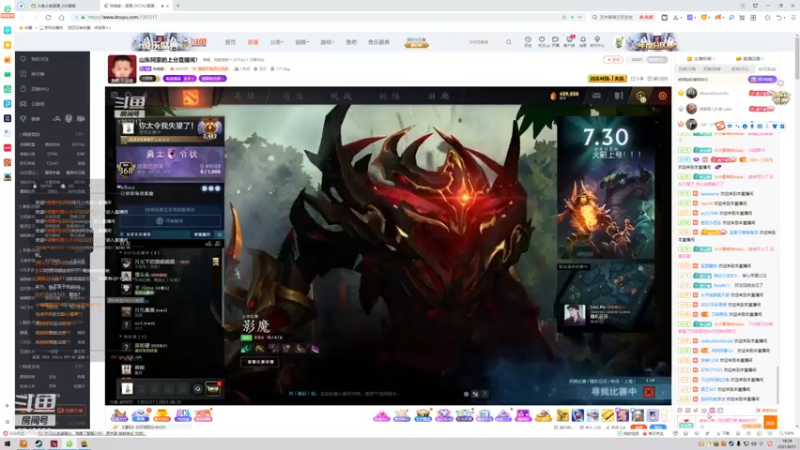800x450 pixels.
Task: Click the Dota profile avatar bottom-left
Action: coord(127,389)
